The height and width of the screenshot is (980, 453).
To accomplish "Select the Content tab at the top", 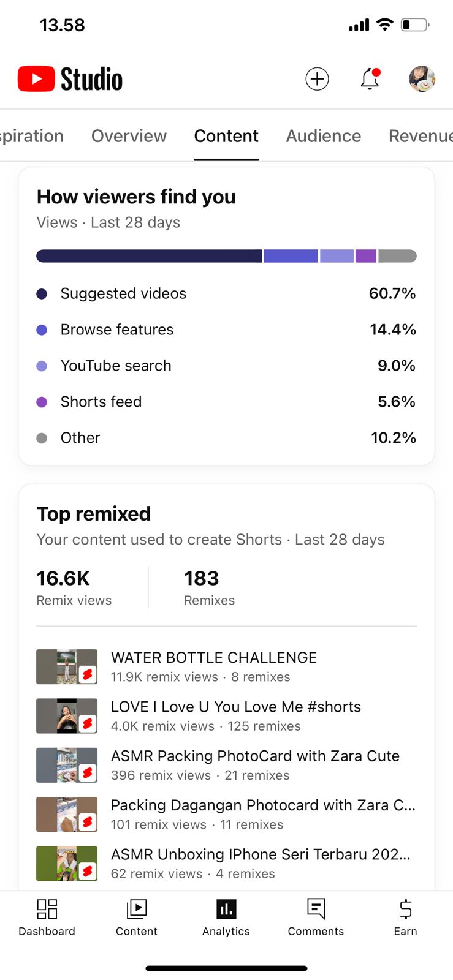I will pyautogui.click(x=226, y=136).
